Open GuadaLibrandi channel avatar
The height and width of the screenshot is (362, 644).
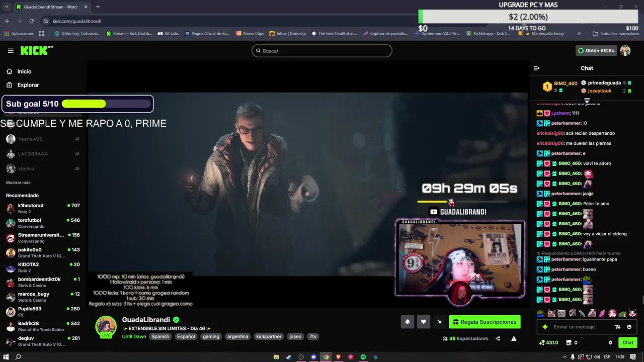(x=106, y=327)
